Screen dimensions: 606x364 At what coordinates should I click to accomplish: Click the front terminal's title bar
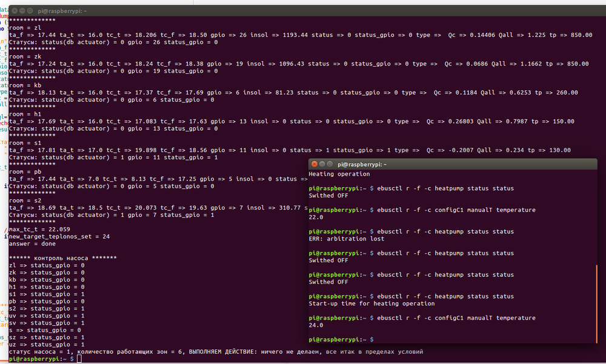click(453, 164)
